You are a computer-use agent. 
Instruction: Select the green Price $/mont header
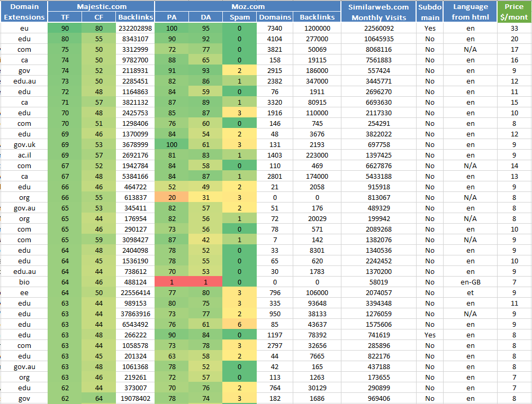pyautogui.click(x=514, y=12)
